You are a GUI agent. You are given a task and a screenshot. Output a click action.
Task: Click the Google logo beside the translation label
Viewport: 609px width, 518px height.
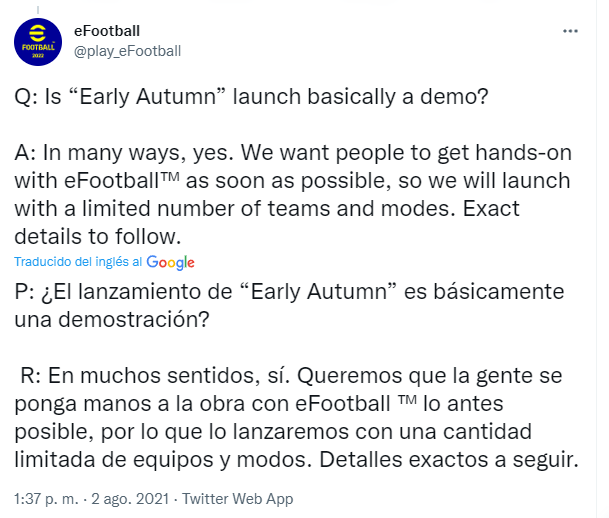(170, 262)
